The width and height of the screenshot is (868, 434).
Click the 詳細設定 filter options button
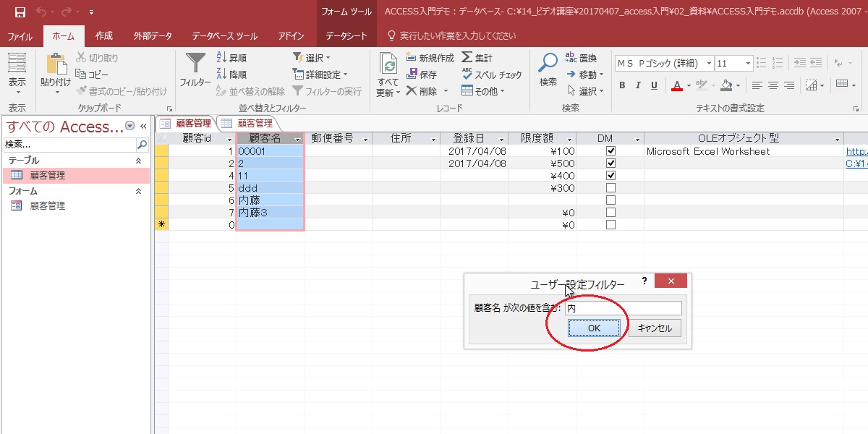(320, 75)
